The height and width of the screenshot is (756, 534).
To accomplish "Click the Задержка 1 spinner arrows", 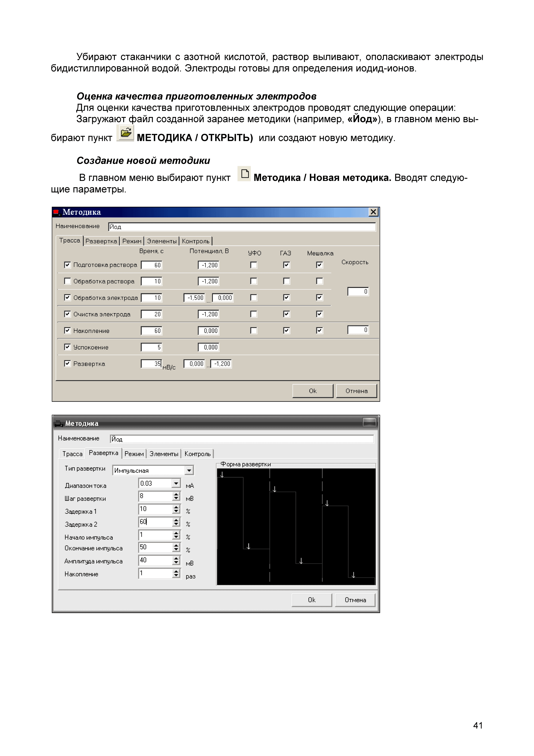I will (x=176, y=509).
